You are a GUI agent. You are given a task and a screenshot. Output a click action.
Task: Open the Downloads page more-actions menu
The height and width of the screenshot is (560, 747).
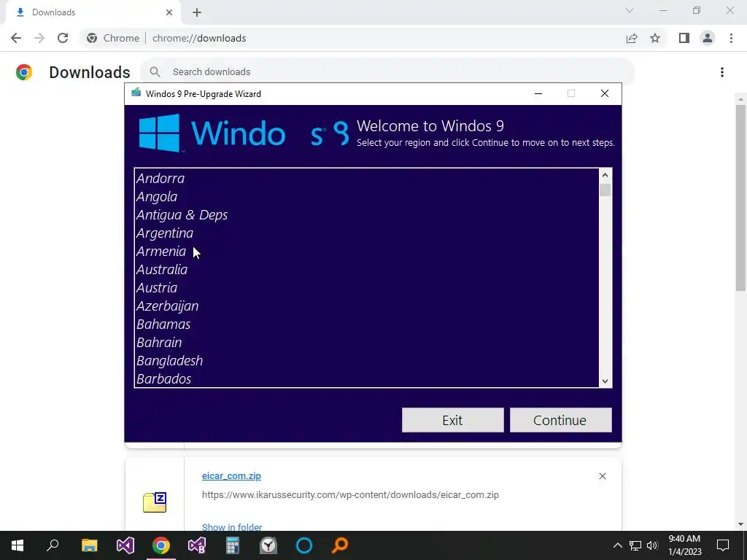tap(722, 72)
